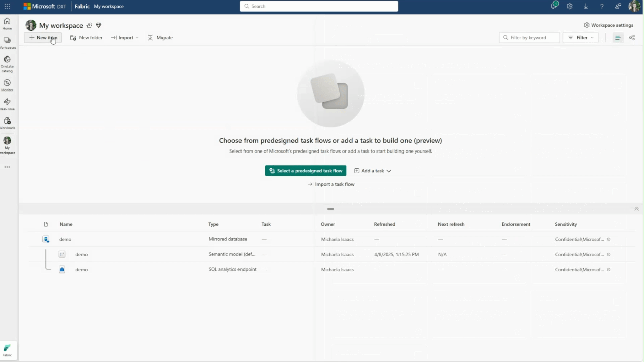Open Real-Time hub in sidebar
644x362 pixels.
pyautogui.click(x=7, y=104)
